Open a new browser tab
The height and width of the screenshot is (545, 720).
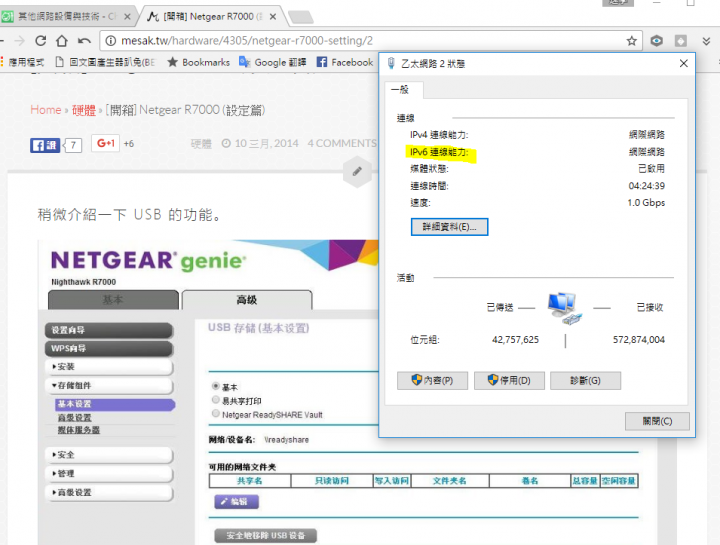coord(301,17)
